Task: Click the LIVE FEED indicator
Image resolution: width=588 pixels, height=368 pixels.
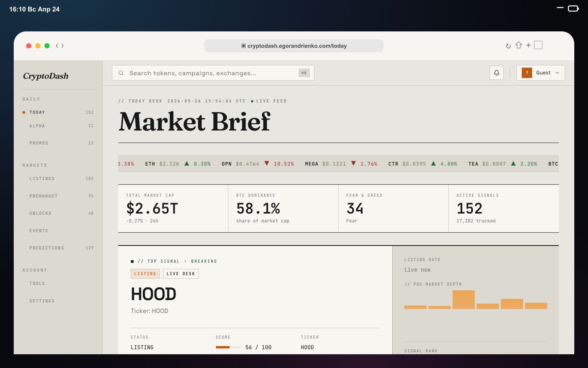Action: [x=269, y=101]
